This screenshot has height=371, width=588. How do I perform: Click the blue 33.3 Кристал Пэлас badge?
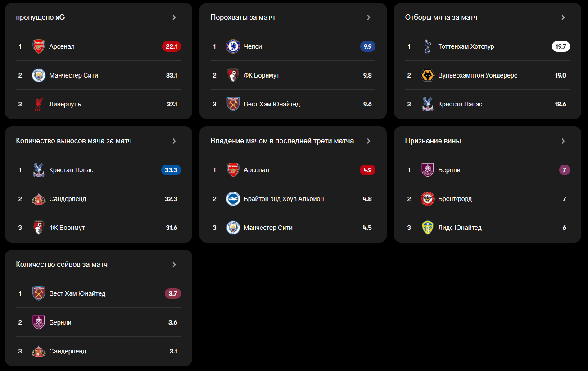click(x=171, y=170)
